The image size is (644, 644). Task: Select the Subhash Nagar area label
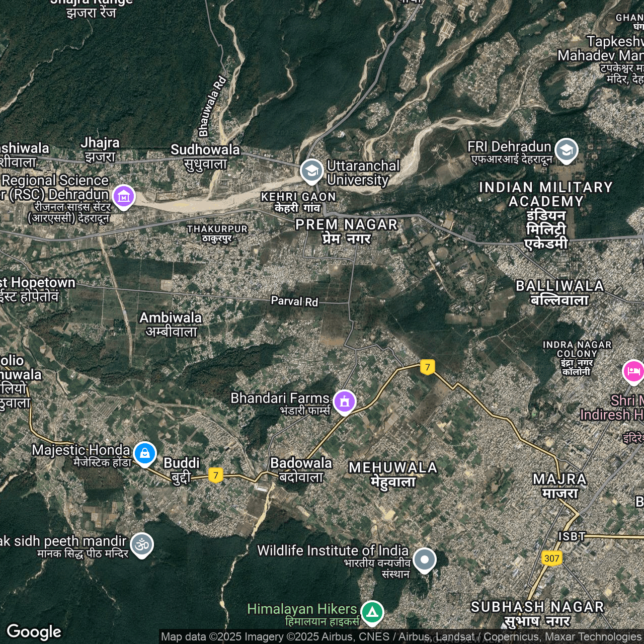coord(537,613)
